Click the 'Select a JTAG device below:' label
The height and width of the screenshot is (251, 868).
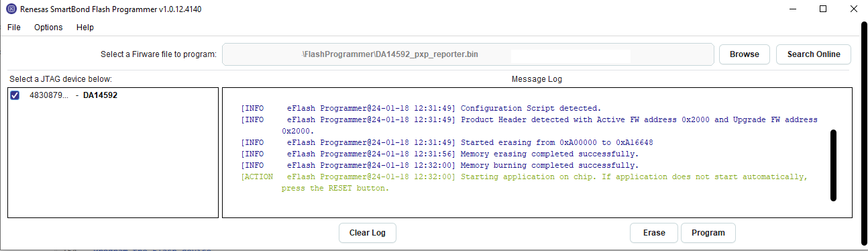click(60, 79)
